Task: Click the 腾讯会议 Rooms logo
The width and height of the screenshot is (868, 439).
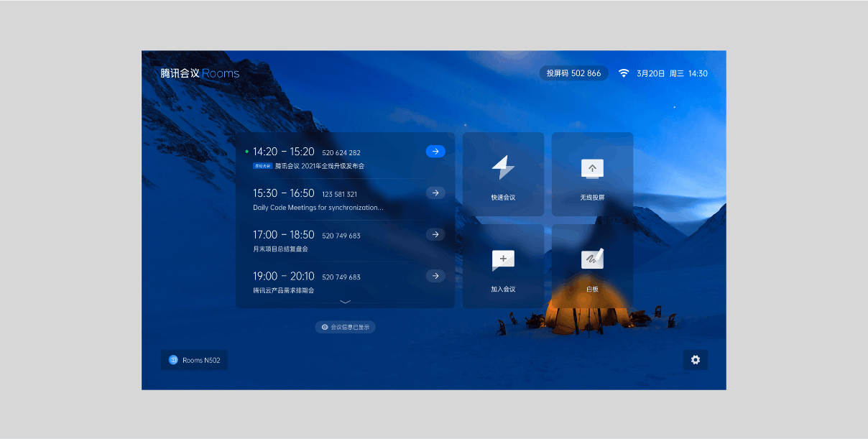Action: (x=200, y=73)
